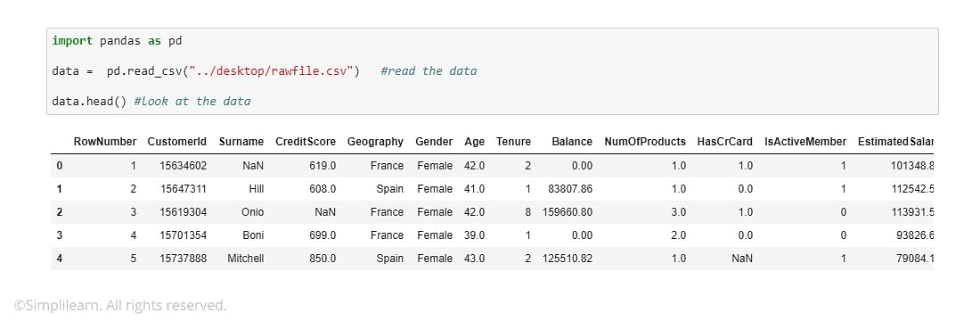Screen dimensions: 980x321
Task: Select the RowNumber column header
Action: click(105, 142)
